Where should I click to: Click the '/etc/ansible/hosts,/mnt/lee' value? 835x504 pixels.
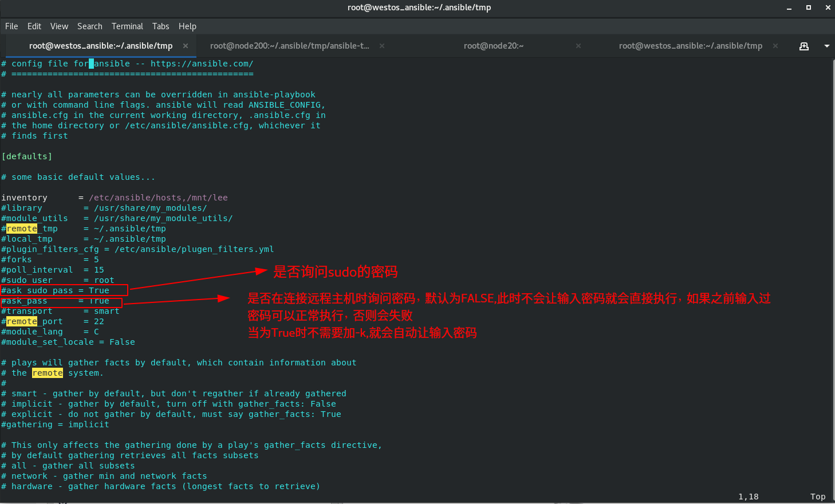[x=158, y=198]
